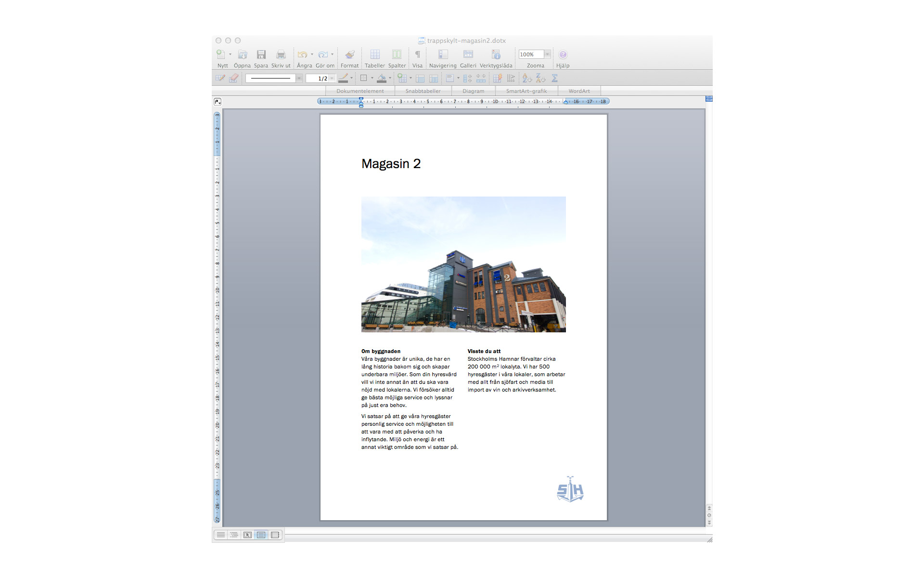Sort descending with the Z-A icon

[541, 78]
